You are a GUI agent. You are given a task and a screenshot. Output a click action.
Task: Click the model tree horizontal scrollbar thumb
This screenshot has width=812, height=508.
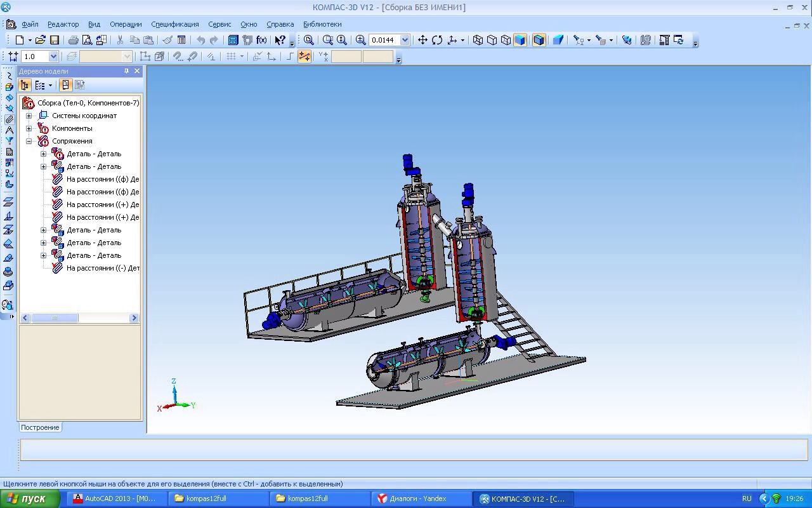tap(54, 317)
